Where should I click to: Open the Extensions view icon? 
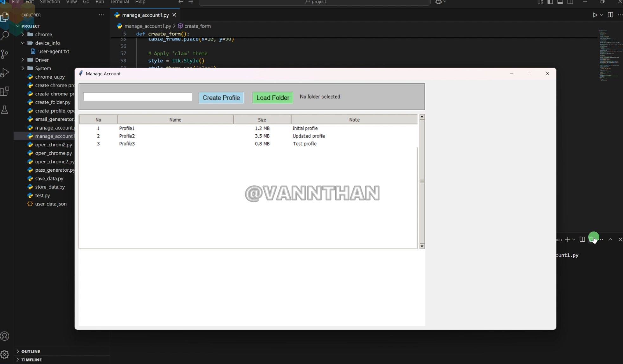(5, 92)
